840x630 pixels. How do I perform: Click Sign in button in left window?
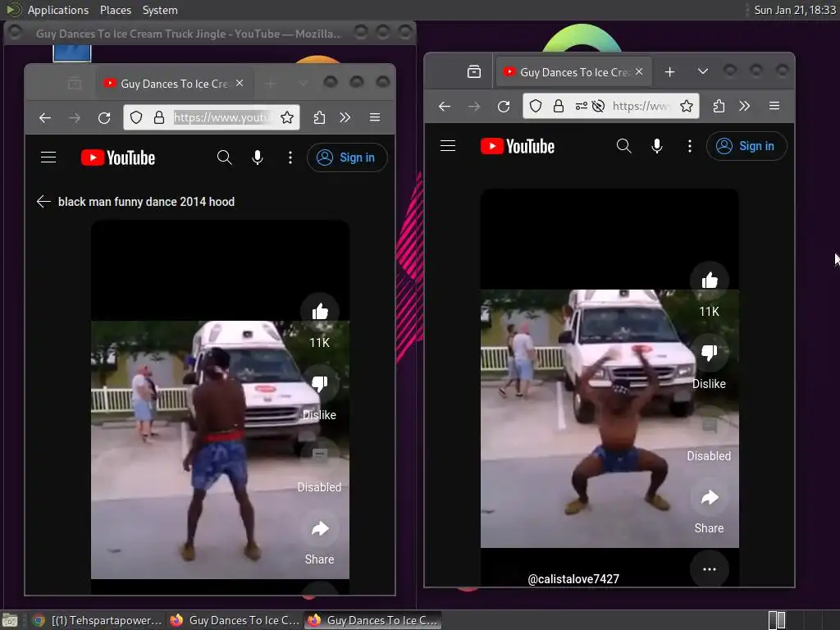pos(347,157)
